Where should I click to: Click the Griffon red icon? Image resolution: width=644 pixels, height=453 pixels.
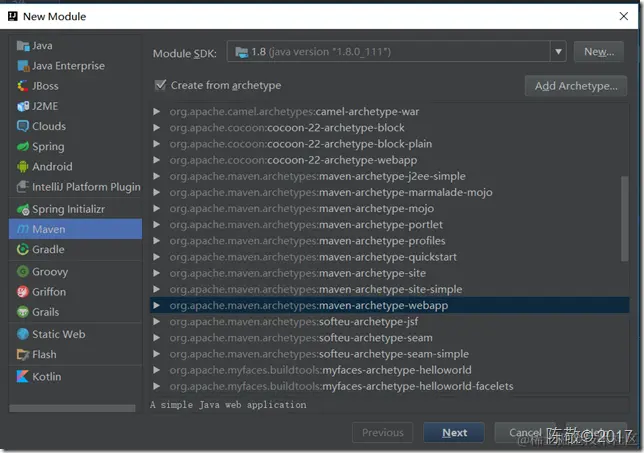(x=23, y=292)
